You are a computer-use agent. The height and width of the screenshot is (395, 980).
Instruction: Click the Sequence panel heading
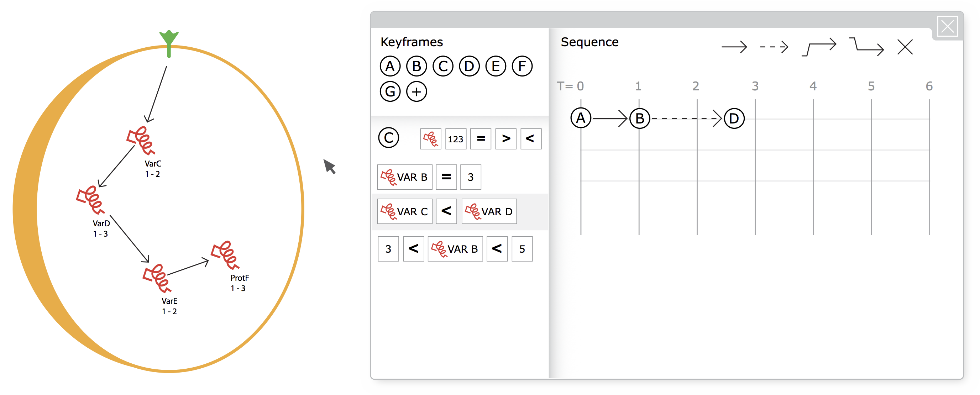point(589,42)
